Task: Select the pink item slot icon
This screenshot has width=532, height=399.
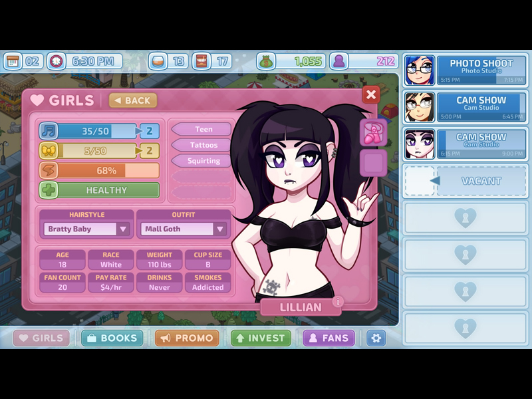Action: pyautogui.click(x=373, y=132)
